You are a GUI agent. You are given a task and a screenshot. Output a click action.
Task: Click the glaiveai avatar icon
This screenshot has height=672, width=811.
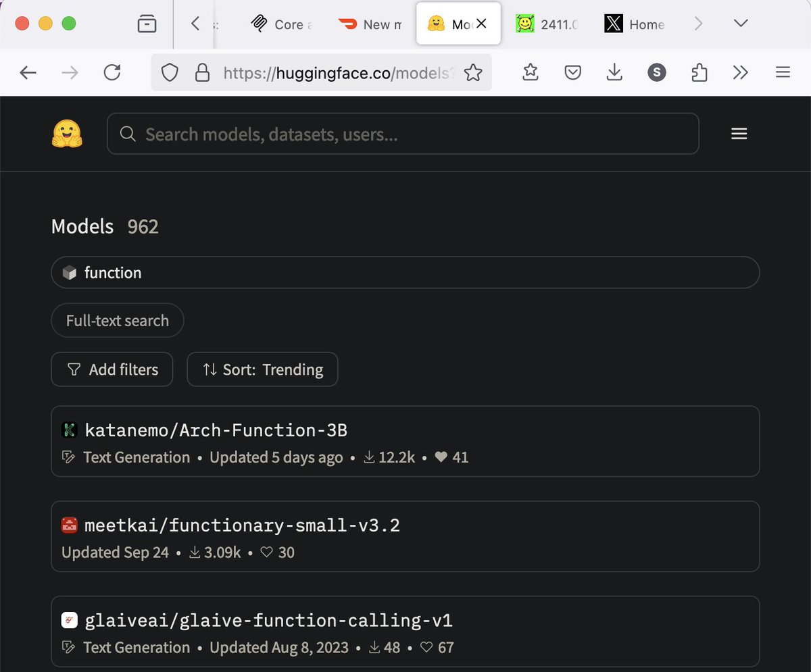(70, 621)
